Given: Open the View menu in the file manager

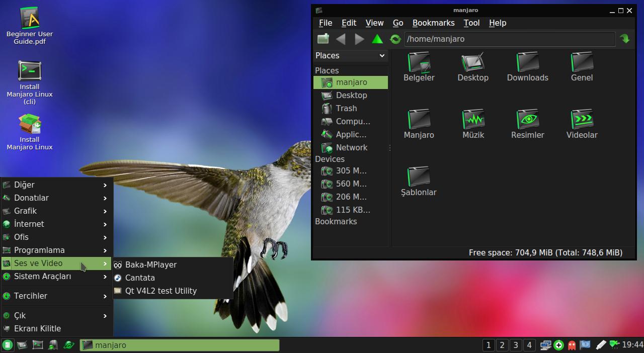Looking at the screenshot, I should pos(374,23).
